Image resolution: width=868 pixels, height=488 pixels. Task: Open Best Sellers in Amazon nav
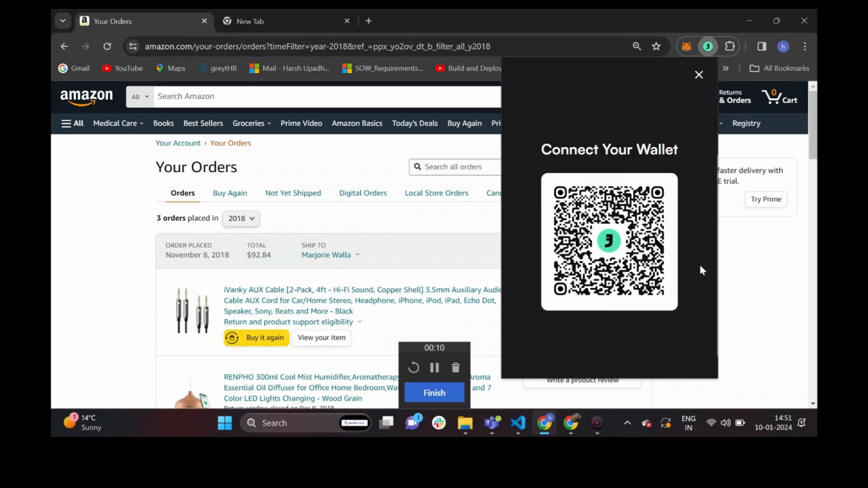203,123
